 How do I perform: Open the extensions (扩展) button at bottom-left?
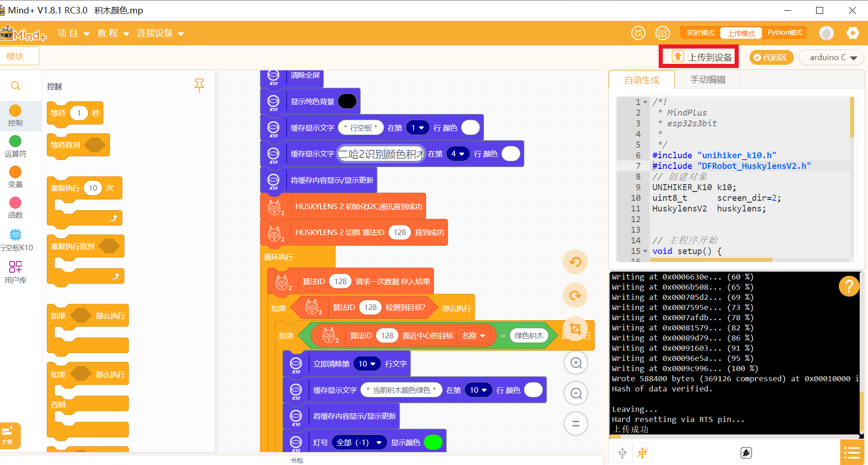point(9,435)
